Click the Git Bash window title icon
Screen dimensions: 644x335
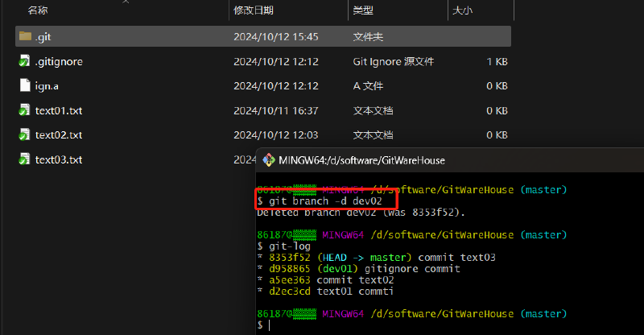(269, 160)
